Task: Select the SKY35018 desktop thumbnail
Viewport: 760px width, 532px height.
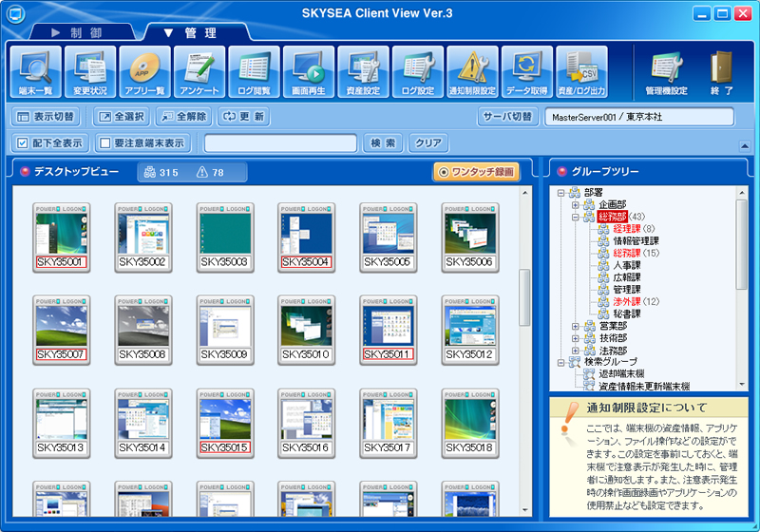Action: point(470,423)
